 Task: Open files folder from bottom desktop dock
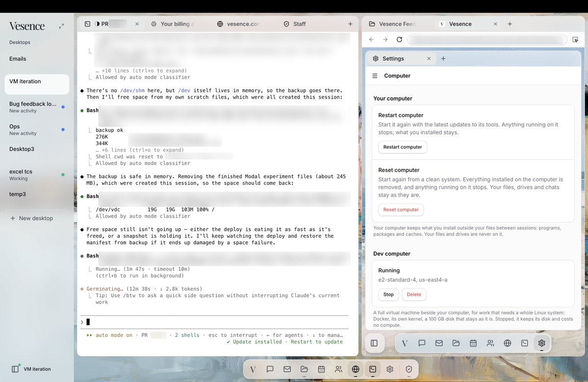coord(304,369)
